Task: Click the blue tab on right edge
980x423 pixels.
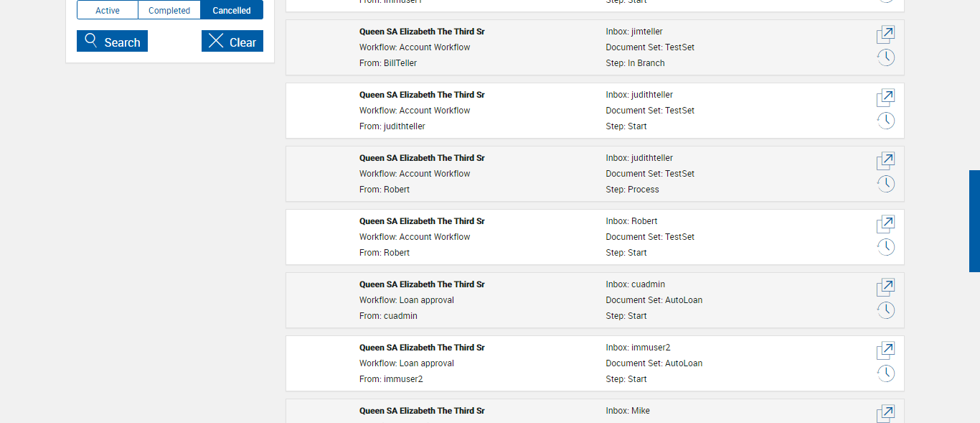Action: (974, 221)
